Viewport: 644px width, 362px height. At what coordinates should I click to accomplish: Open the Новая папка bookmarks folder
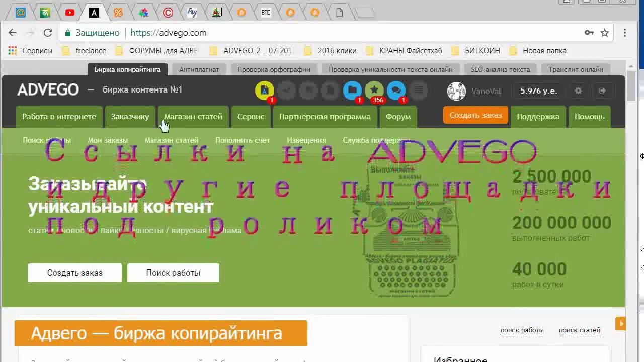pyautogui.click(x=538, y=50)
